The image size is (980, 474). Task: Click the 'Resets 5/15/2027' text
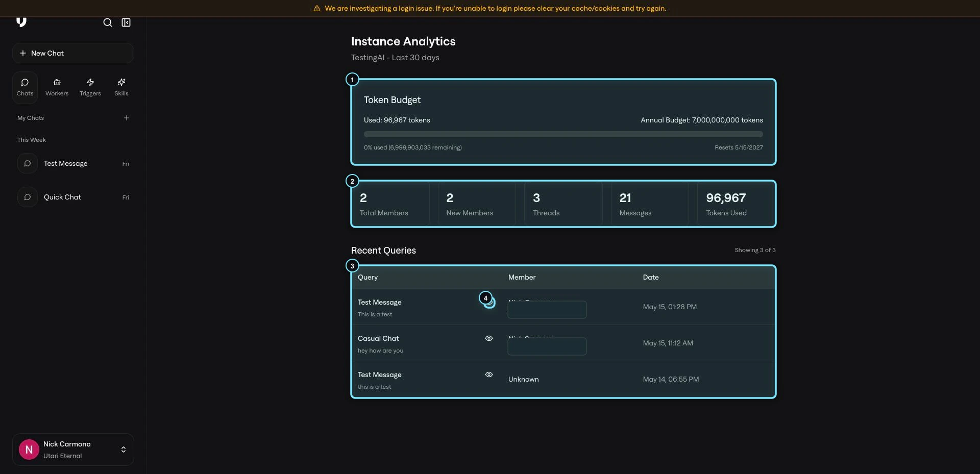click(739, 148)
